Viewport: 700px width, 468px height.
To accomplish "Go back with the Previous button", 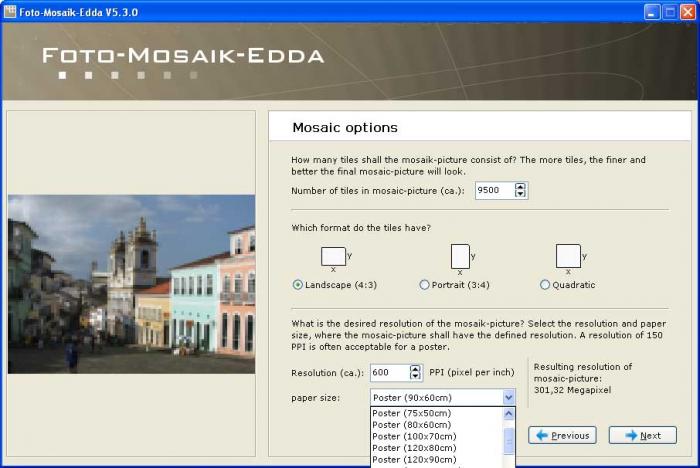I will pyautogui.click(x=562, y=435).
